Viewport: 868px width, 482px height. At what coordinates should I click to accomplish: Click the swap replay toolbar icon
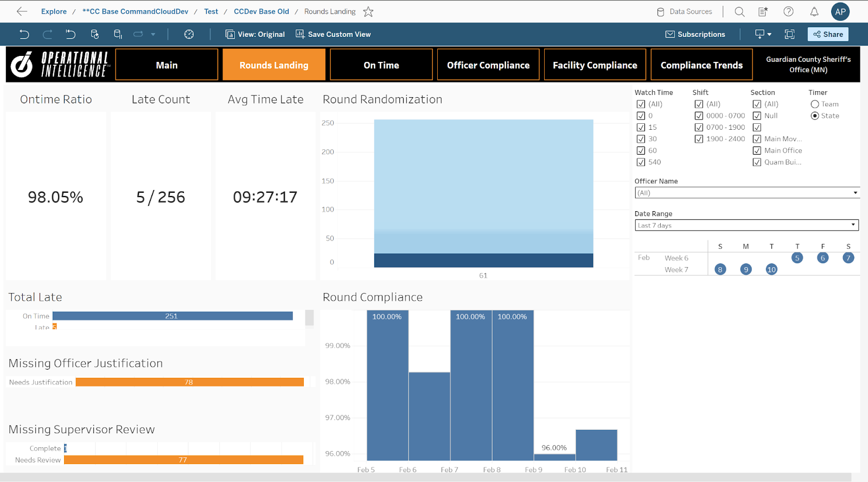coord(138,34)
